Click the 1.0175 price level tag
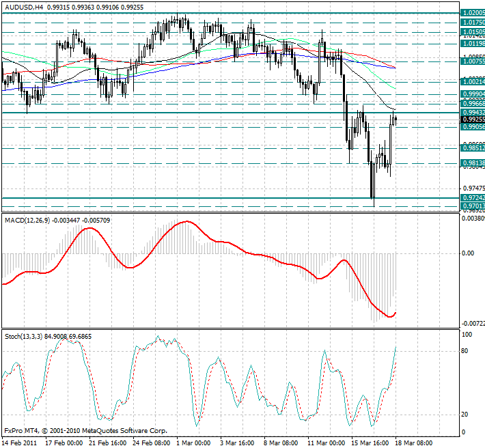The image size is (485, 448). [473, 23]
